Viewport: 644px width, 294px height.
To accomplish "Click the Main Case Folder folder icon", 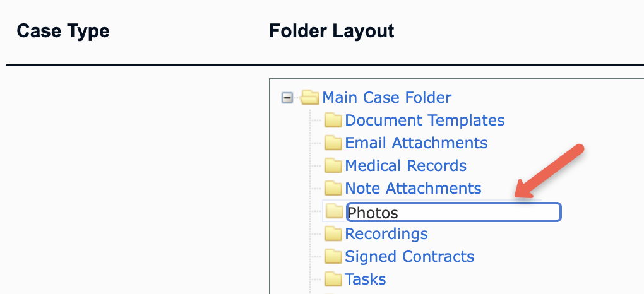I will pos(309,98).
